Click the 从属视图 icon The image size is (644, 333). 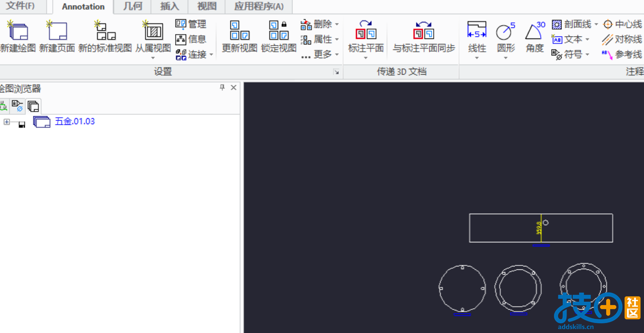click(153, 31)
